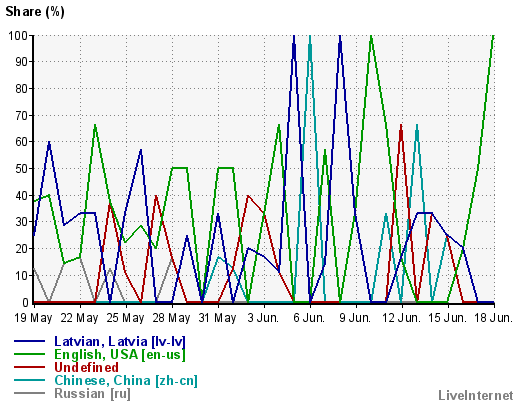
Task: Click the 50 value on vertical axis
Action: [22, 168]
